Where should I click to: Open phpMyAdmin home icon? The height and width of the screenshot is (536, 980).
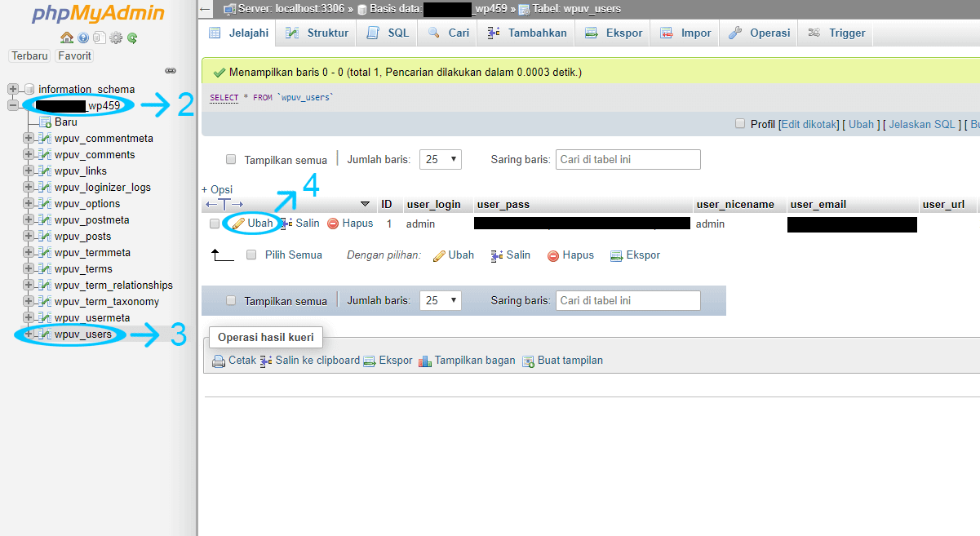click(x=67, y=38)
